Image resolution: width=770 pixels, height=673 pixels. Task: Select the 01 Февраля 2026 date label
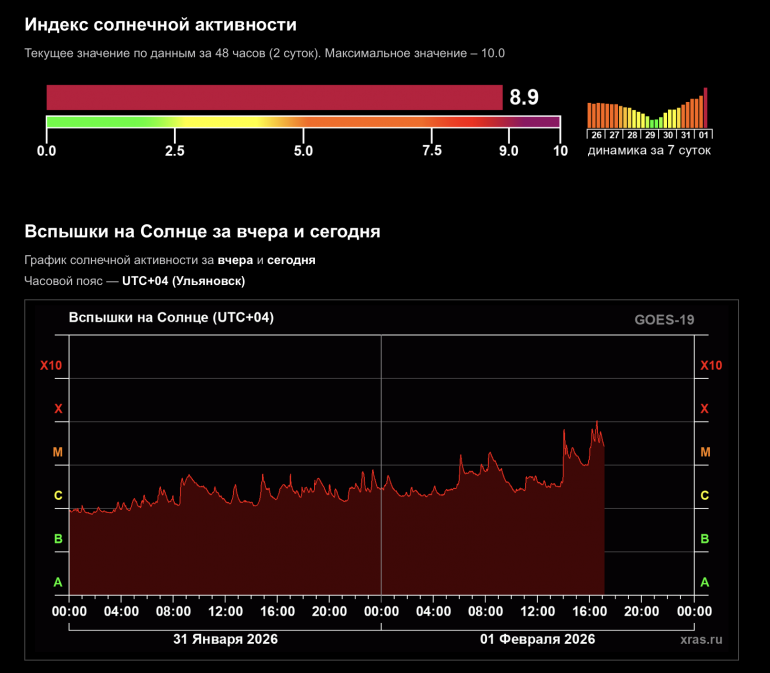pyautogui.click(x=537, y=639)
